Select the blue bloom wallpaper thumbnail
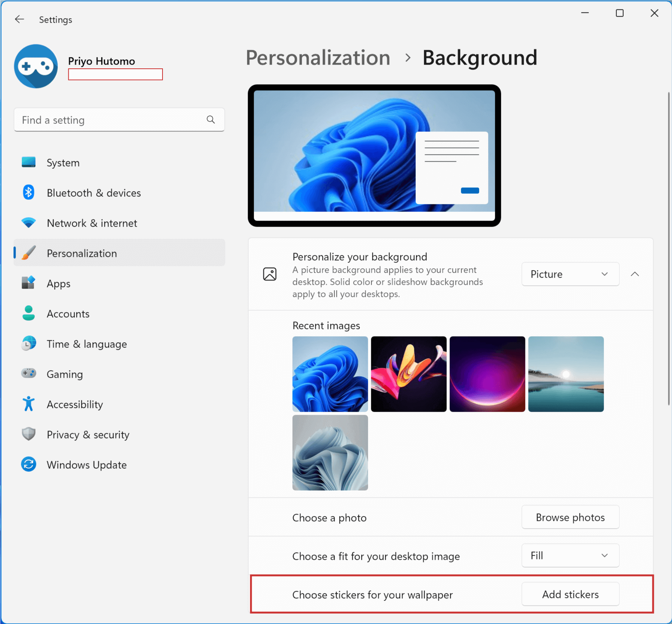Viewport: 672px width, 624px height. point(330,374)
